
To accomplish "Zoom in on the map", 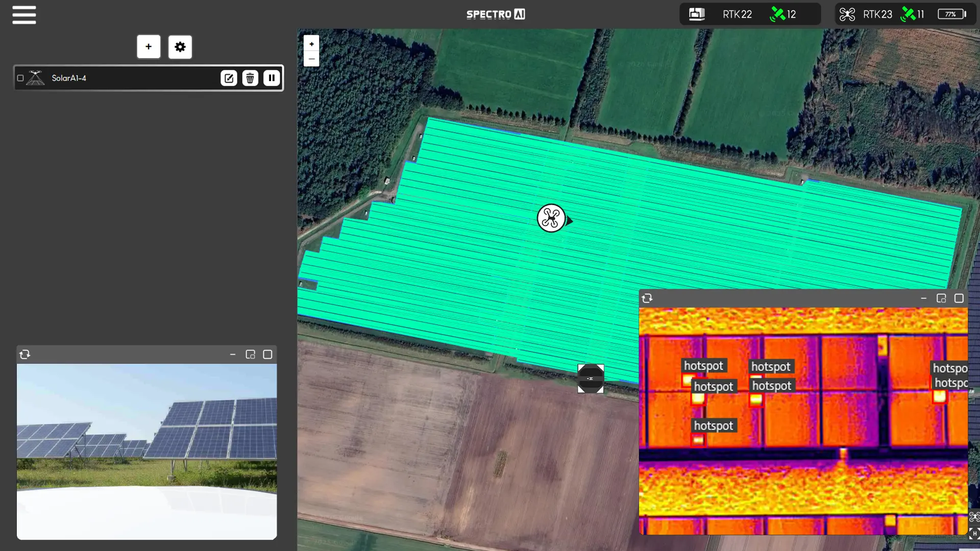I will 311,44.
